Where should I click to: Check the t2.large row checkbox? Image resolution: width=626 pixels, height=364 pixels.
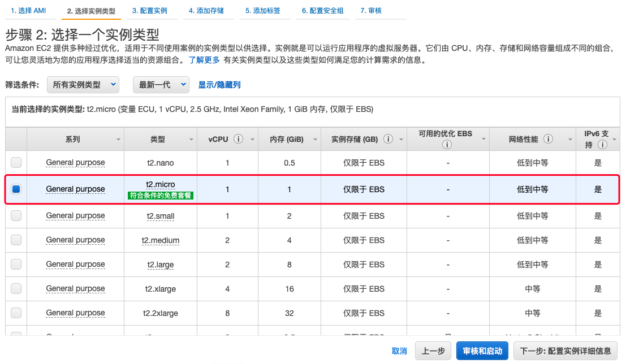16,264
